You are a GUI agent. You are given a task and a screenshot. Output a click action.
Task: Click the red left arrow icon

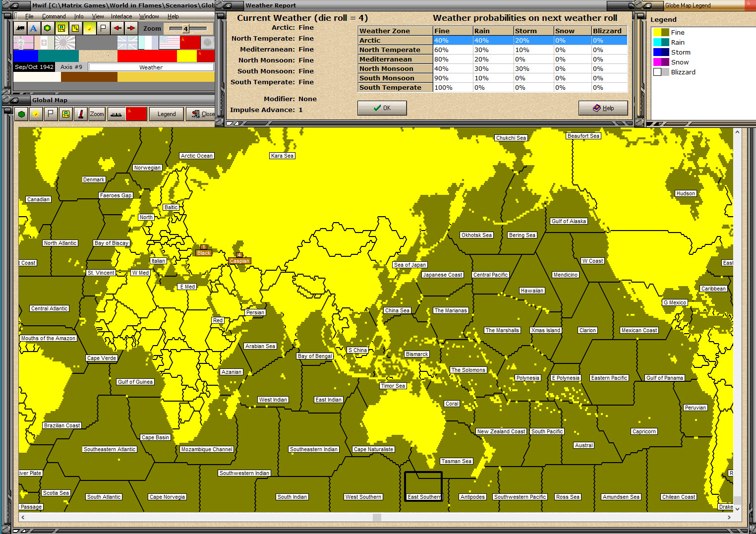(x=117, y=28)
